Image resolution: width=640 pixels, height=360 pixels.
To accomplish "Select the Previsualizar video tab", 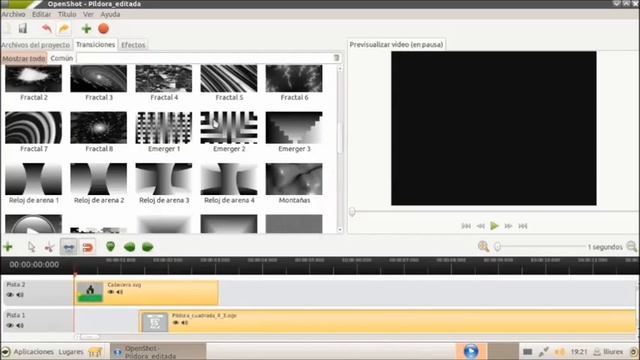I will [x=396, y=44].
